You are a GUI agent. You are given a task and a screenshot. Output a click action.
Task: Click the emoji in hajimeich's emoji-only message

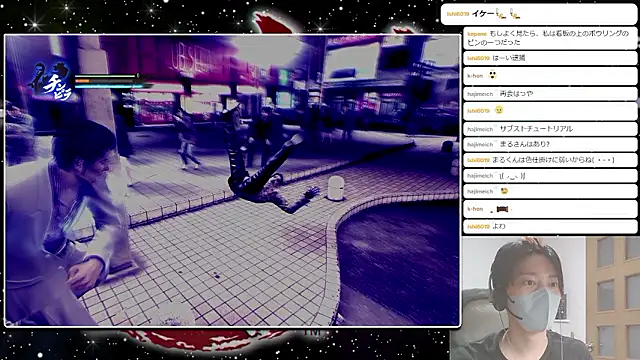pyautogui.click(x=504, y=191)
